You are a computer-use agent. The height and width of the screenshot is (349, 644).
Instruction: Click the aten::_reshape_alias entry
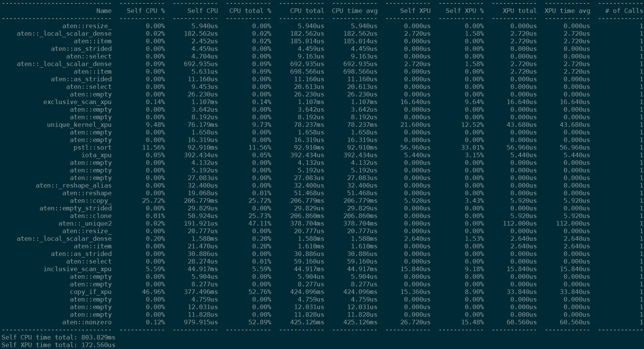click(x=74, y=185)
